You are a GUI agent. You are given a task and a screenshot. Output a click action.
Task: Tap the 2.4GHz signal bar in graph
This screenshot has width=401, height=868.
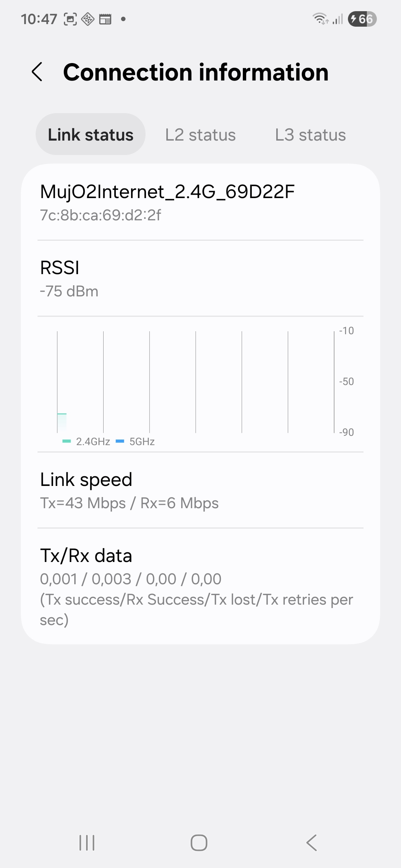(x=62, y=423)
